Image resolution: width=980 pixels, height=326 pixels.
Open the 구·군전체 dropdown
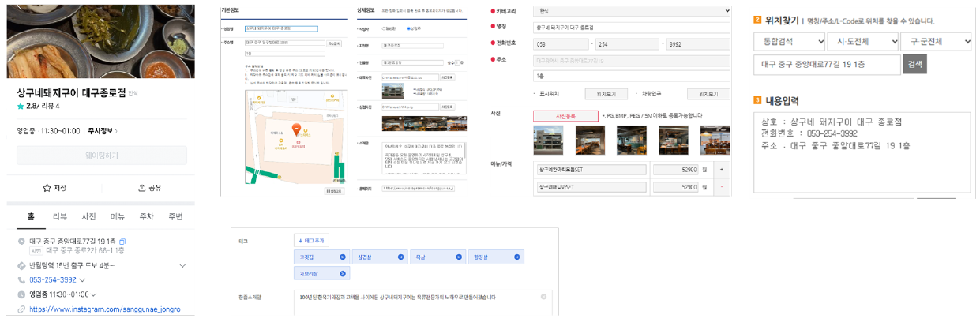pos(936,41)
